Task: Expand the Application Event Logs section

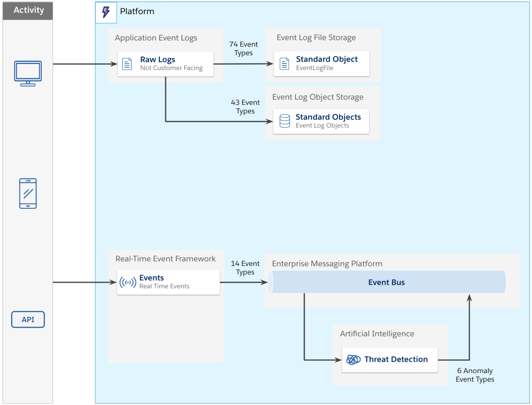Action: pyautogui.click(x=156, y=38)
